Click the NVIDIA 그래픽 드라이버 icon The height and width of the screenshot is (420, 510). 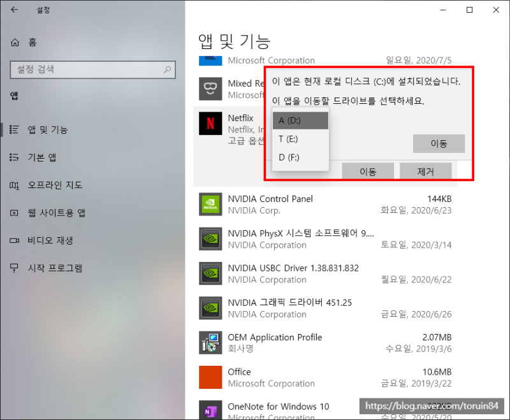tap(210, 308)
